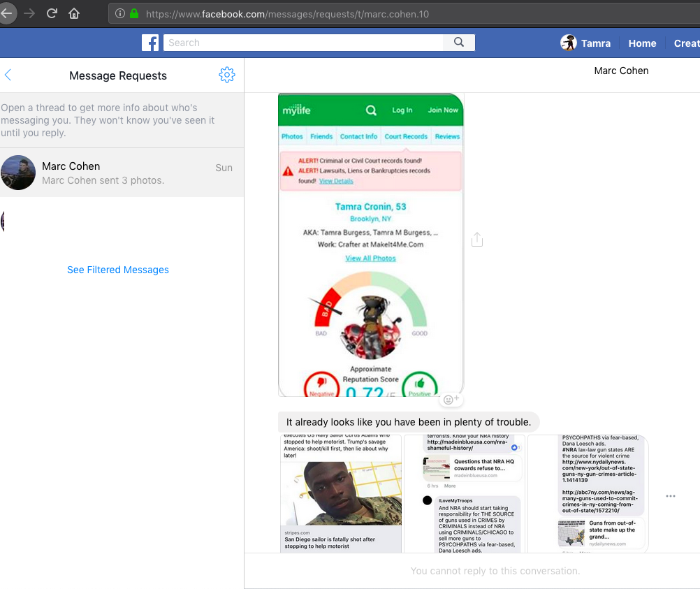700x589 pixels.
Task: Focus the browser address bar URL
Action: tap(288, 14)
